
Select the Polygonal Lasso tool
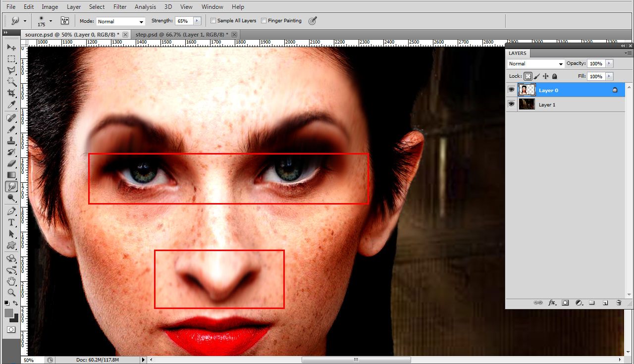11,70
